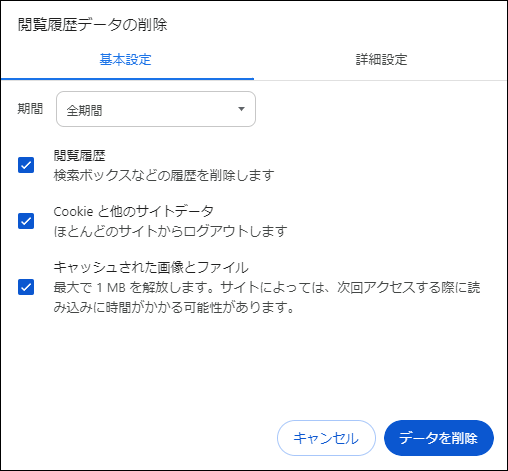
Task: Click the ほとんどのサイトからログアウトします description
Action: click(x=170, y=231)
